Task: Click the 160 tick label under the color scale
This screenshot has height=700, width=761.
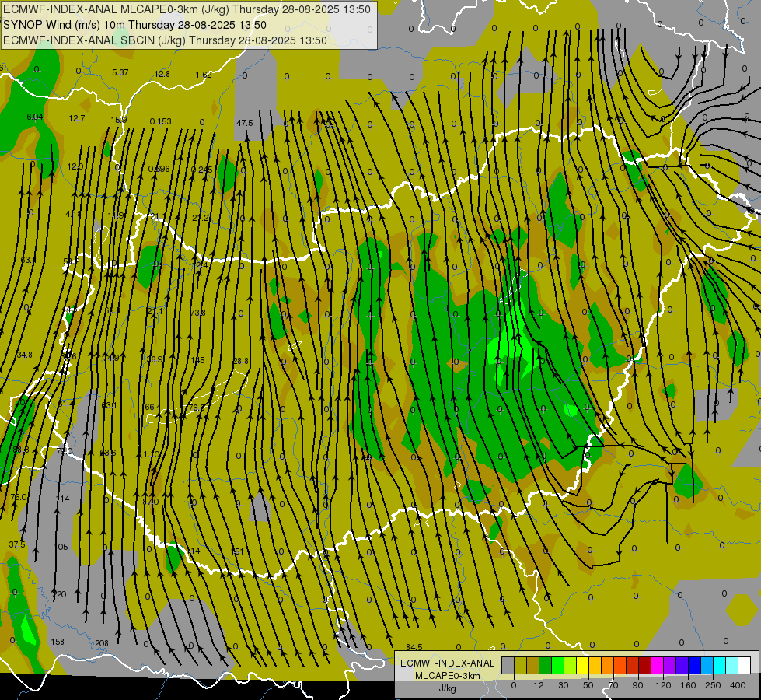Action: 688,685
